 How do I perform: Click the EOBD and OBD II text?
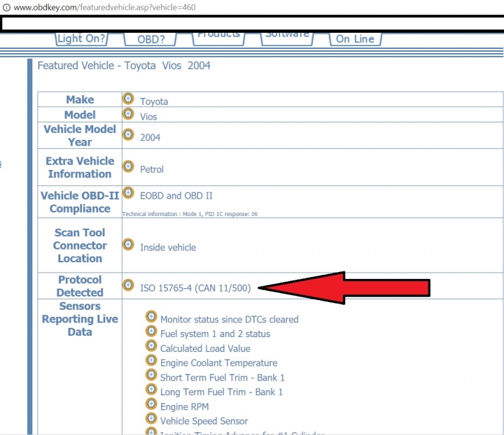[x=176, y=196]
